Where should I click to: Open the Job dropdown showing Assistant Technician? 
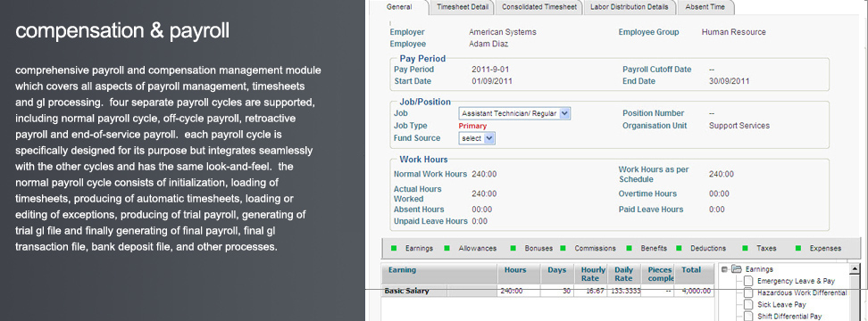point(514,113)
